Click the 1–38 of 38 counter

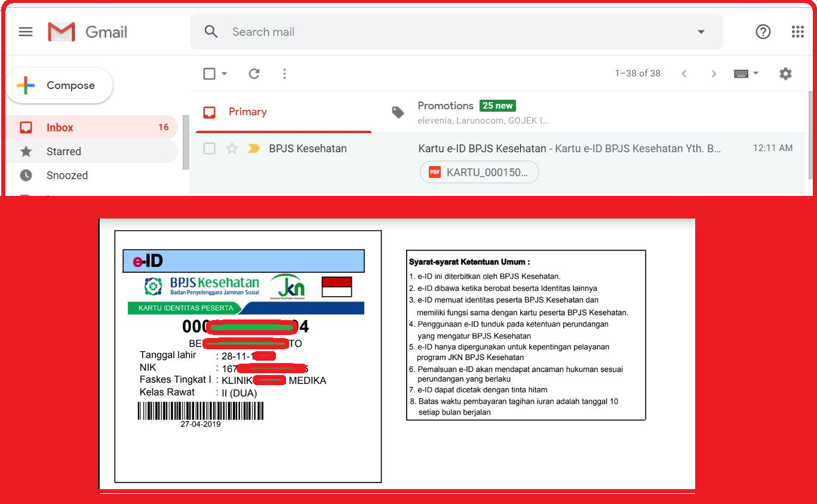pos(638,73)
